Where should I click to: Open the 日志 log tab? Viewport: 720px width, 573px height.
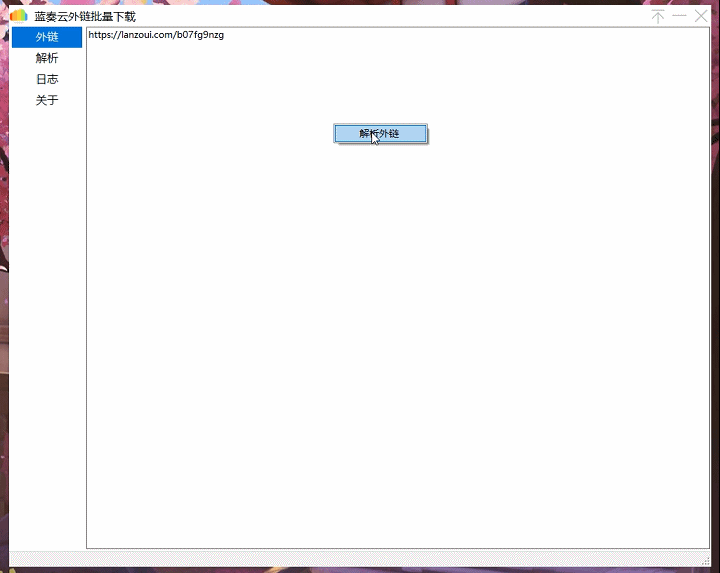click(x=47, y=79)
